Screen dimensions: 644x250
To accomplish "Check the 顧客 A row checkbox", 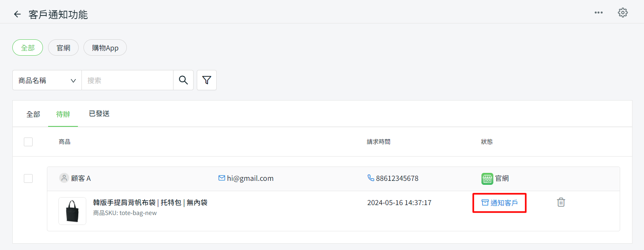I will tap(28, 178).
